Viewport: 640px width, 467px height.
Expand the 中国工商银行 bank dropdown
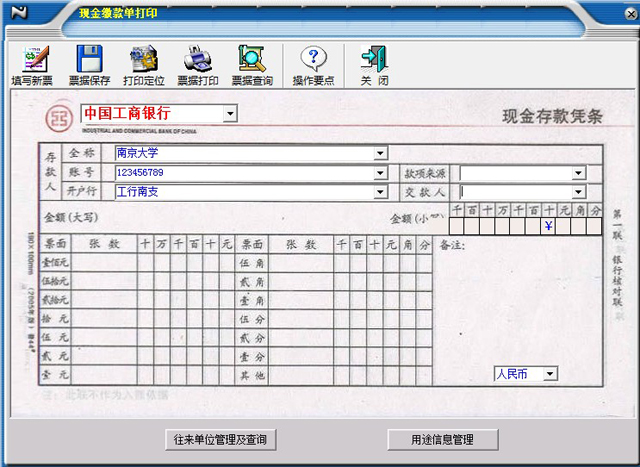coord(230,113)
